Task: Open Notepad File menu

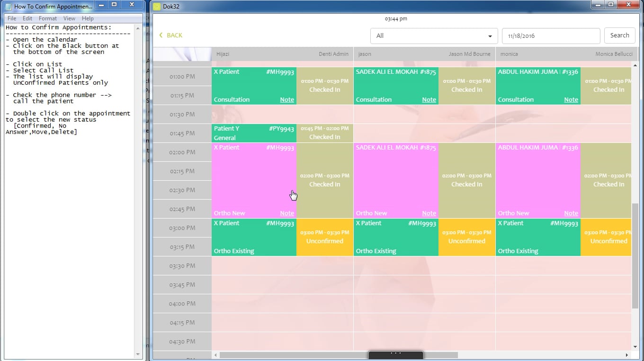Action: click(x=12, y=18)
